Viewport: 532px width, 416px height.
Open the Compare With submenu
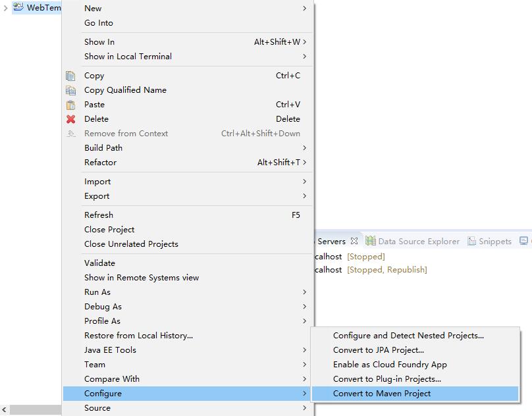[188, 379]
